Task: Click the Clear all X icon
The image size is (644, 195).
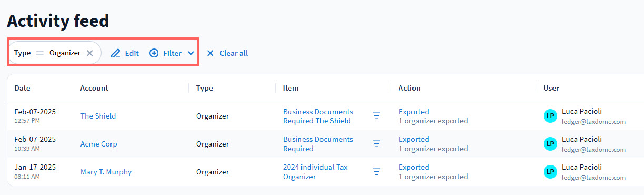Action: 210,53
